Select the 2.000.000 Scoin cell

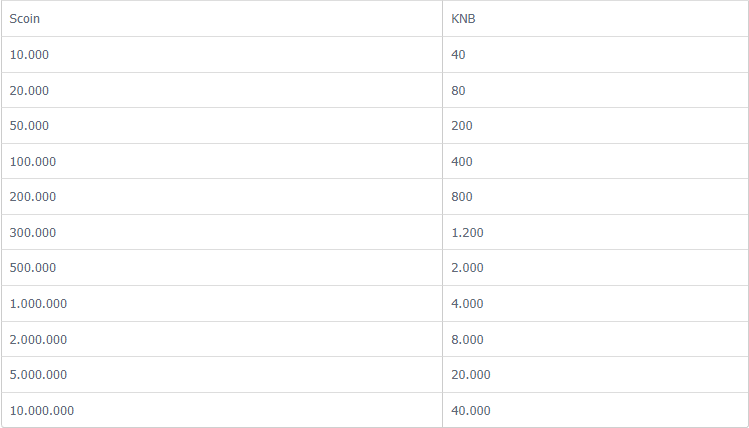pos(222,339)
